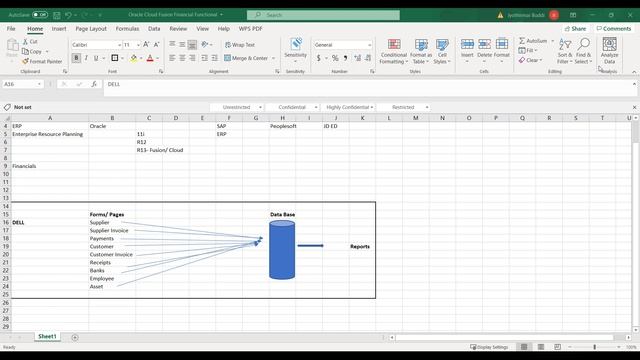Open the WPS PDF tab
Viewport: 640px width, 360px height.
point(250,29)
